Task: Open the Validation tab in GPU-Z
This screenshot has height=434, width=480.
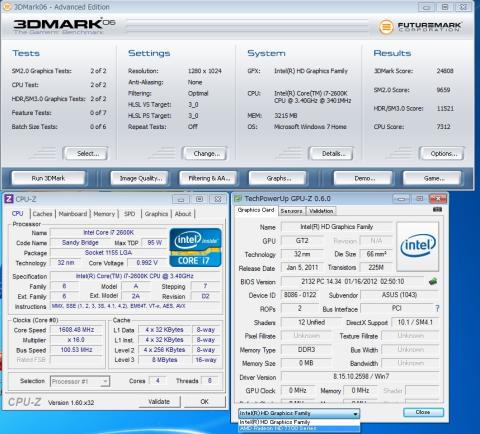Action: click(321, 211)
